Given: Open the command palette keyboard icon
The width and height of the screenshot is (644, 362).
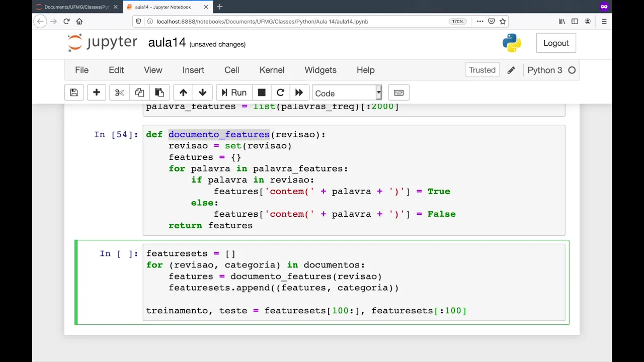Looking at the screenshot, I should [398, 93].
